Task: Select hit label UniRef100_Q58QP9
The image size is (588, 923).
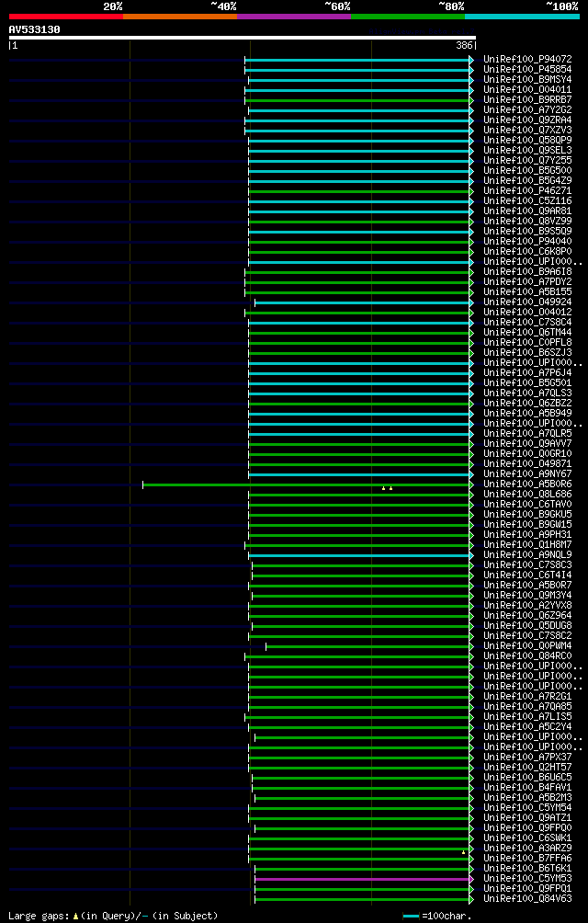Action: 527,140
